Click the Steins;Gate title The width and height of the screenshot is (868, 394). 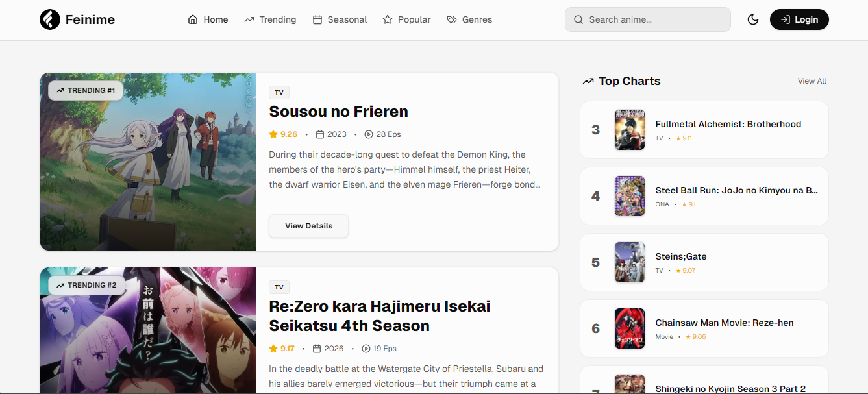click(681, 256)
